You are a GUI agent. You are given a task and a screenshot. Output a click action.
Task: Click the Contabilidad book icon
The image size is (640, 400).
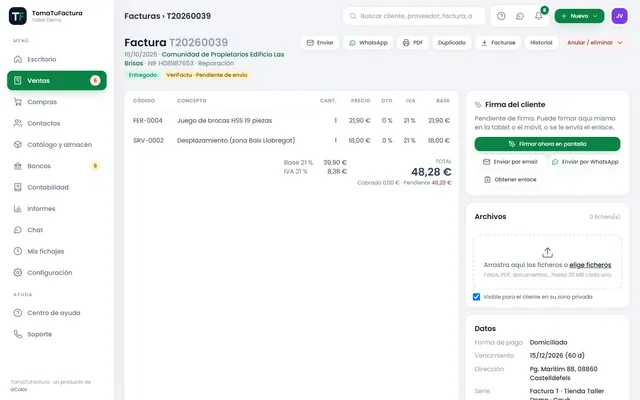18,187
